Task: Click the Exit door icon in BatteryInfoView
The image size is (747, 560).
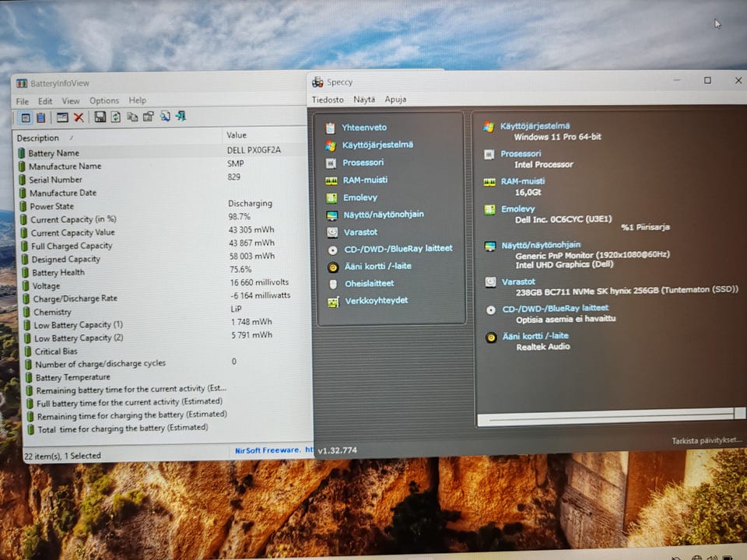Action: (181, 116)
